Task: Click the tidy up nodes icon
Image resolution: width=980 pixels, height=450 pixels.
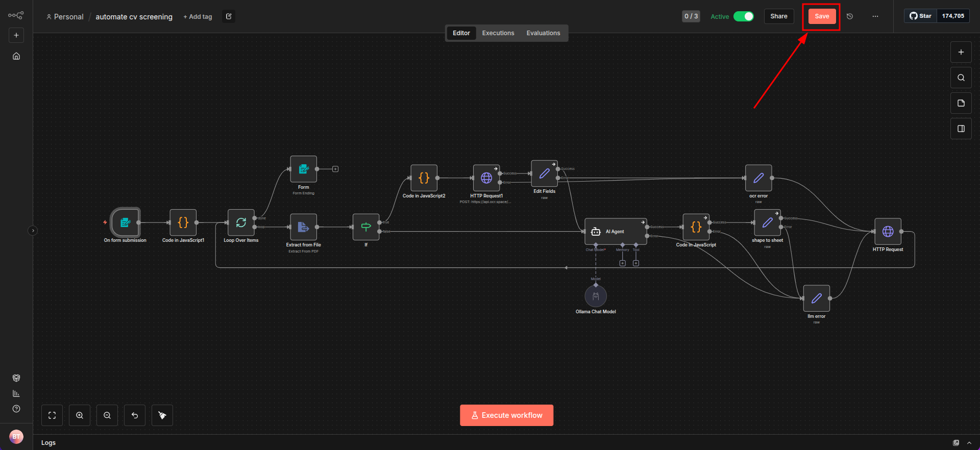Action: pyautogui.click(x=162, y=415)
